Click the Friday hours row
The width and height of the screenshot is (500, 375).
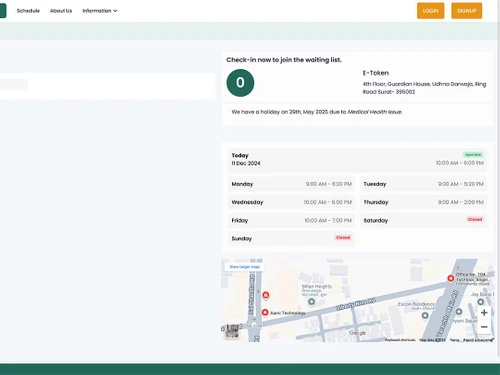[x=291, y=220]
